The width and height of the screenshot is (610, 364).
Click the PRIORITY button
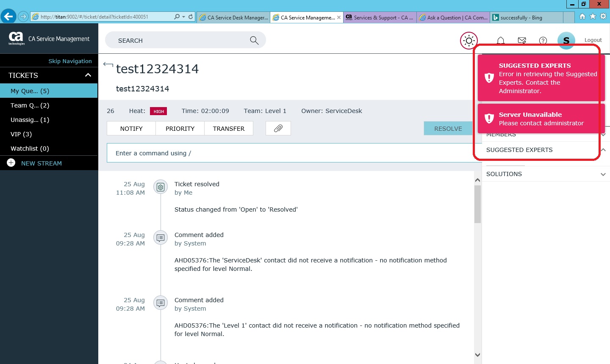pyautogui.click(x=180, y=128)
